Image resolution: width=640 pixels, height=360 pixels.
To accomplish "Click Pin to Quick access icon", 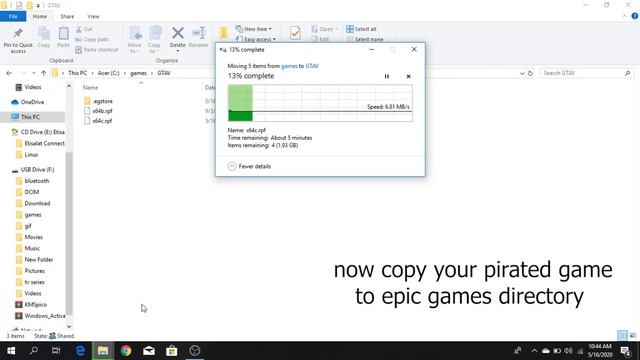I will 18,33.
